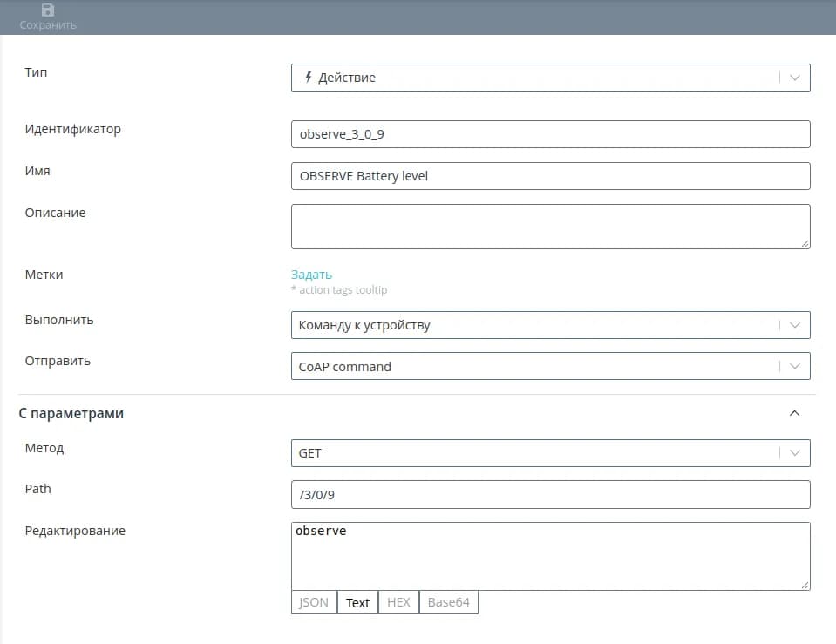Click the Имя field with OBSERVE Battery level
The height and width of the screenshot is (644, 836).
[550, 176]
